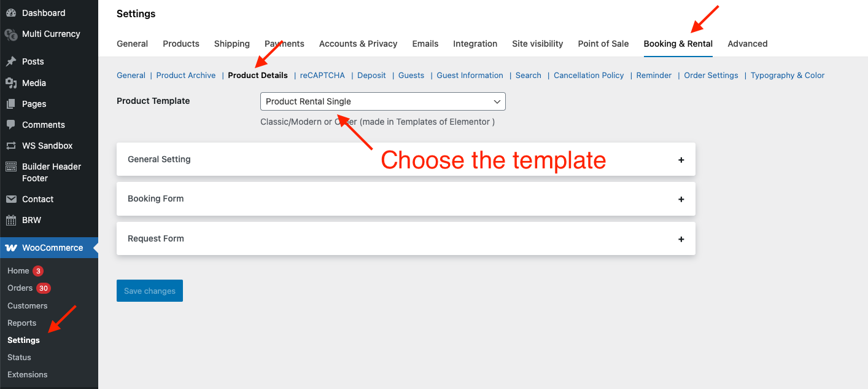The height and width of the screenshot is (389, 868).
Task: Open the Product Template dropdown
Action: tap(382, 101)
